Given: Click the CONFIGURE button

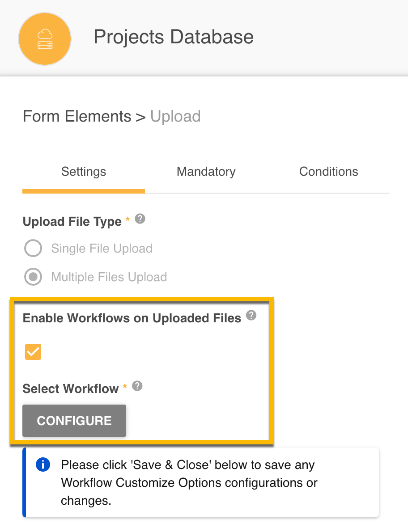Looking at the screenshot, I should pyautogui.click(x=74, y=420).
